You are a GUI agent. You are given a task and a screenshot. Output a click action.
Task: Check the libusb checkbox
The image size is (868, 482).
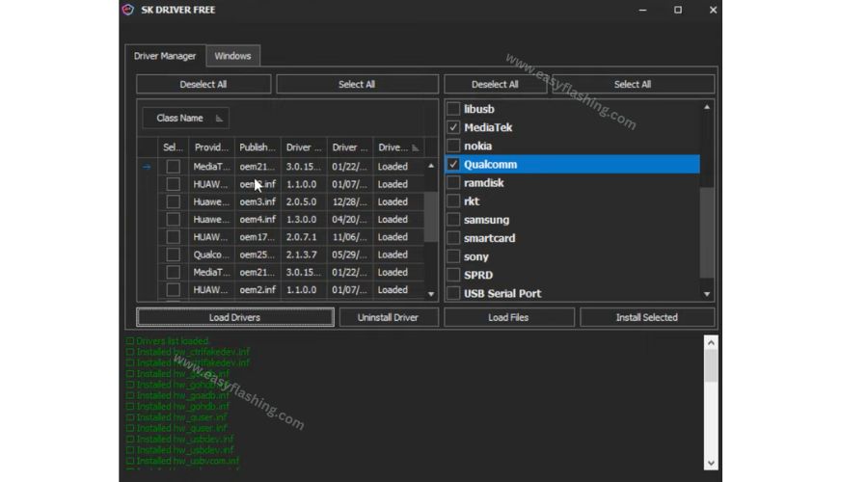click(453, 109)
